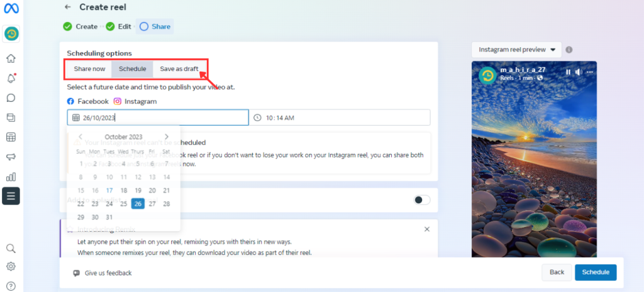
Task: Click the m_a_h_i_r_a_27 username in preview
Action: (x=523, y=70)
